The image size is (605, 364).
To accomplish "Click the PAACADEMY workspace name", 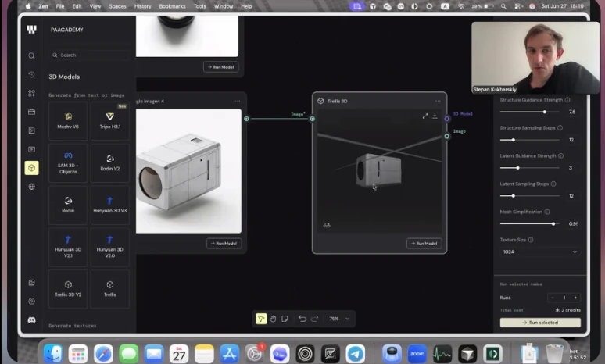I will click(x=66, y=30).
